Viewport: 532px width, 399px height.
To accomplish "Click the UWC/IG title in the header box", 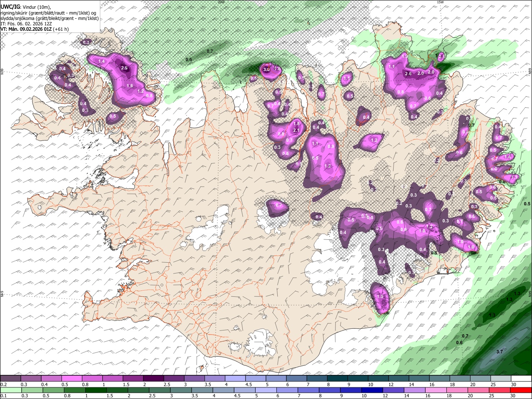I will tap(10, 7).
